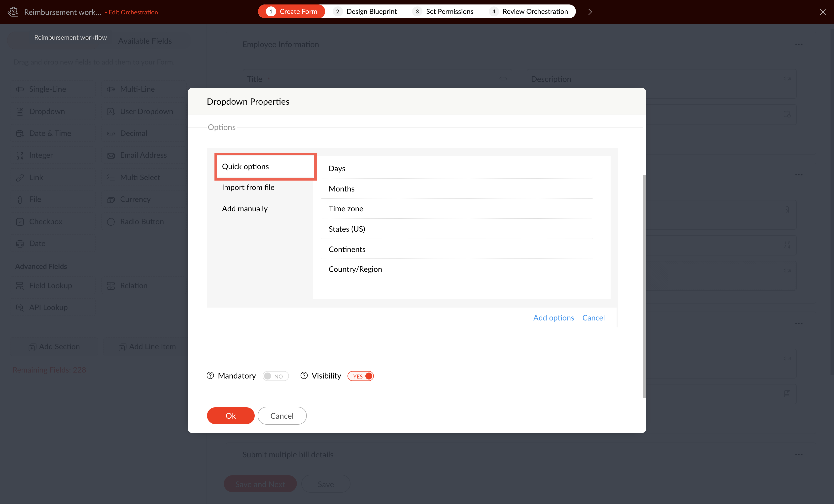
Task: Click the Visibility help question-mark icon
Action: tap(304, 376)
